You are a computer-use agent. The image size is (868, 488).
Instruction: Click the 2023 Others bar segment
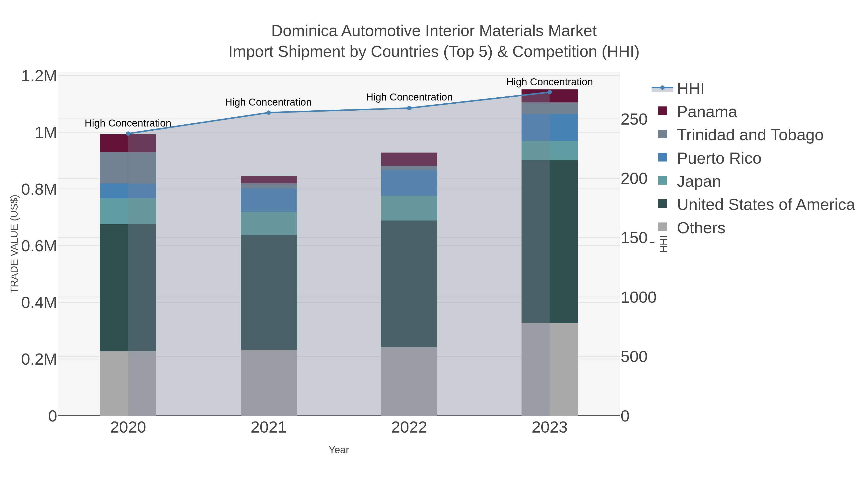click(549, 369)
